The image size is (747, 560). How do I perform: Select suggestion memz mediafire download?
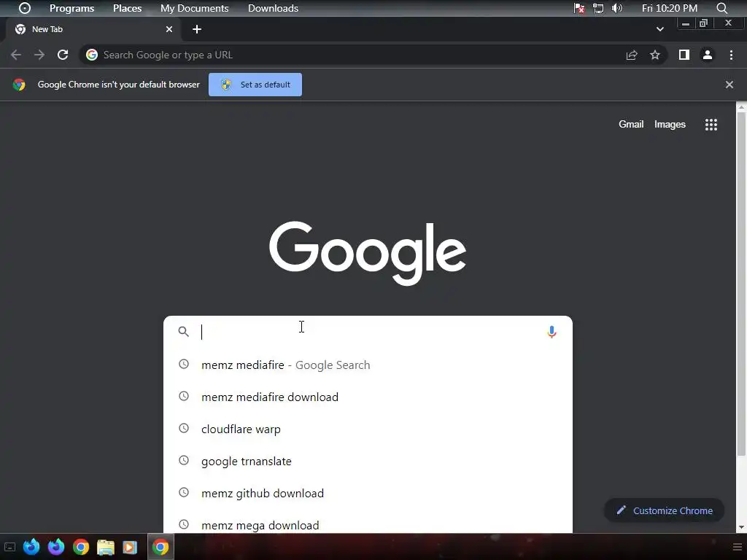click(368, 397)
